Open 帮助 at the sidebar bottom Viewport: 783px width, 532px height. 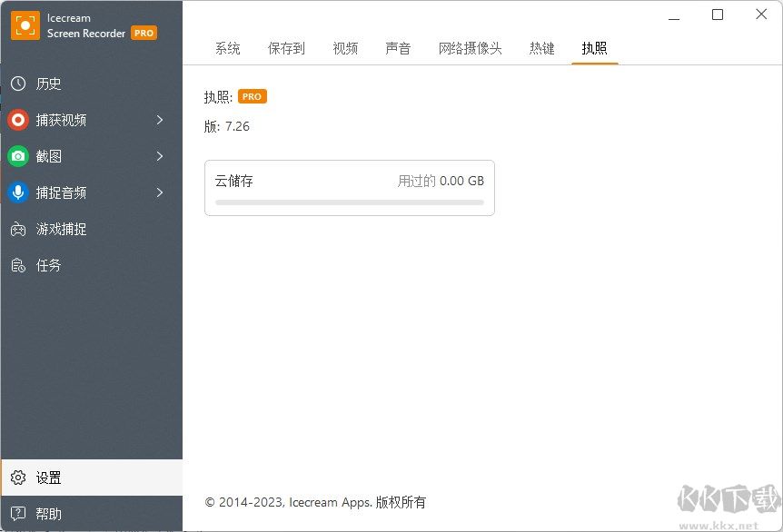[x=92, y=514]
